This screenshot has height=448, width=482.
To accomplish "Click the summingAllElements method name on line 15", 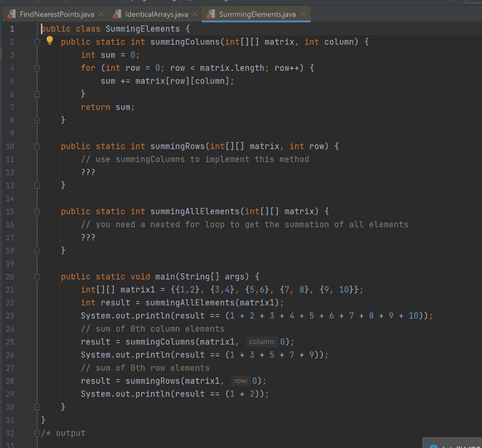I will tap(195, 211).
